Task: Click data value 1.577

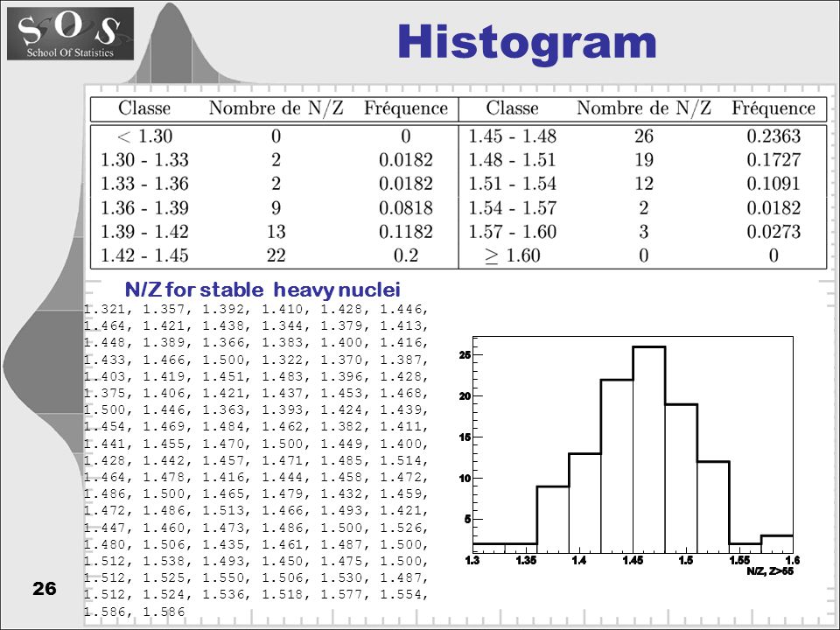Action: coord(342,595)
